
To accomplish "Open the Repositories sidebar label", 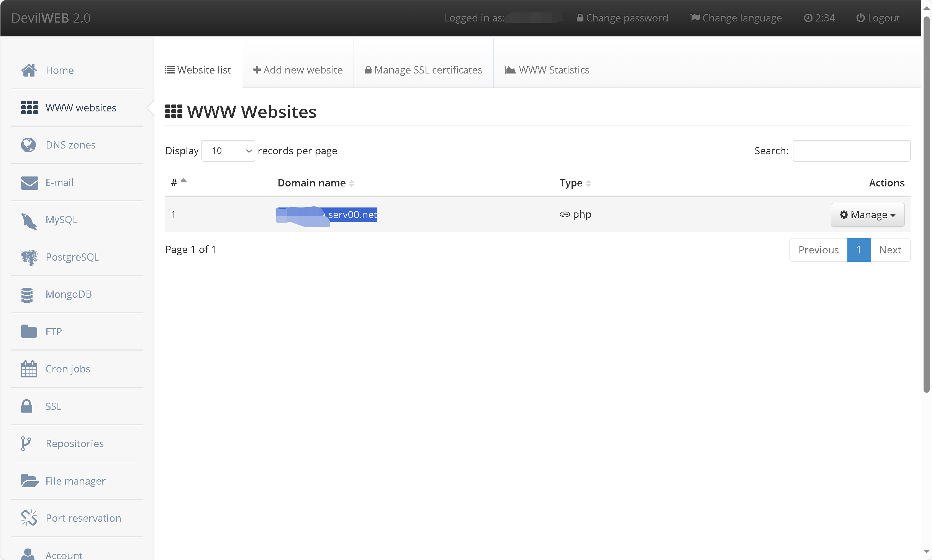I will tap(75, 444).
